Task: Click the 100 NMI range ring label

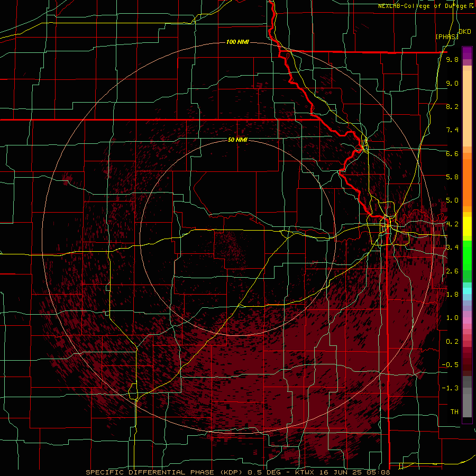Action: coord(237,42)
